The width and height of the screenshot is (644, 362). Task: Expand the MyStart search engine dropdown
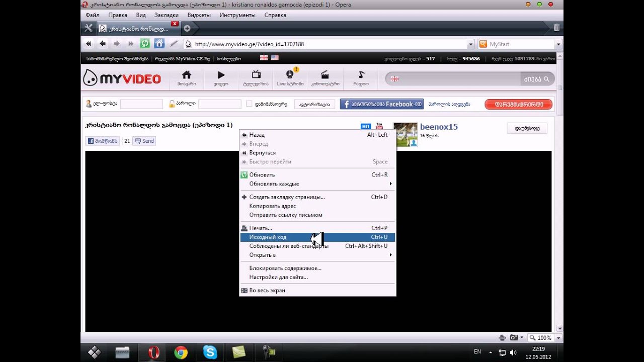click(558, 44)
